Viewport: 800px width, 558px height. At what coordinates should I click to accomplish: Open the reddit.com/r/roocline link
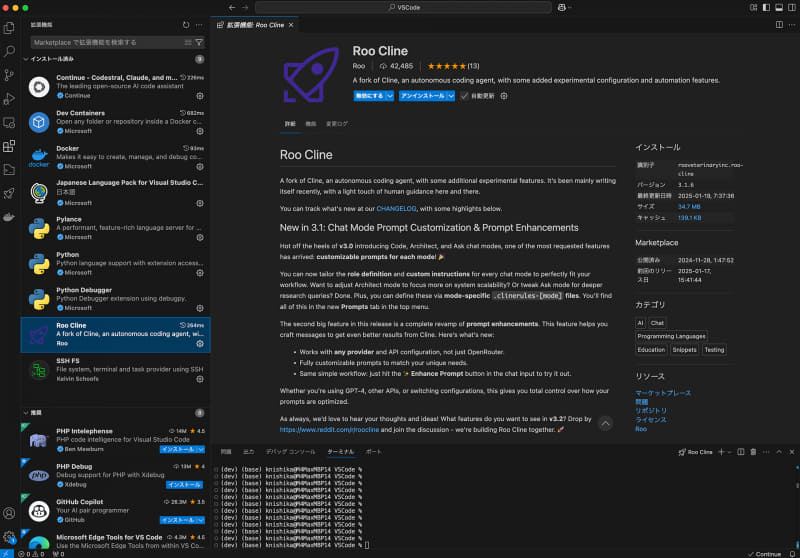[x=329, y=430]
